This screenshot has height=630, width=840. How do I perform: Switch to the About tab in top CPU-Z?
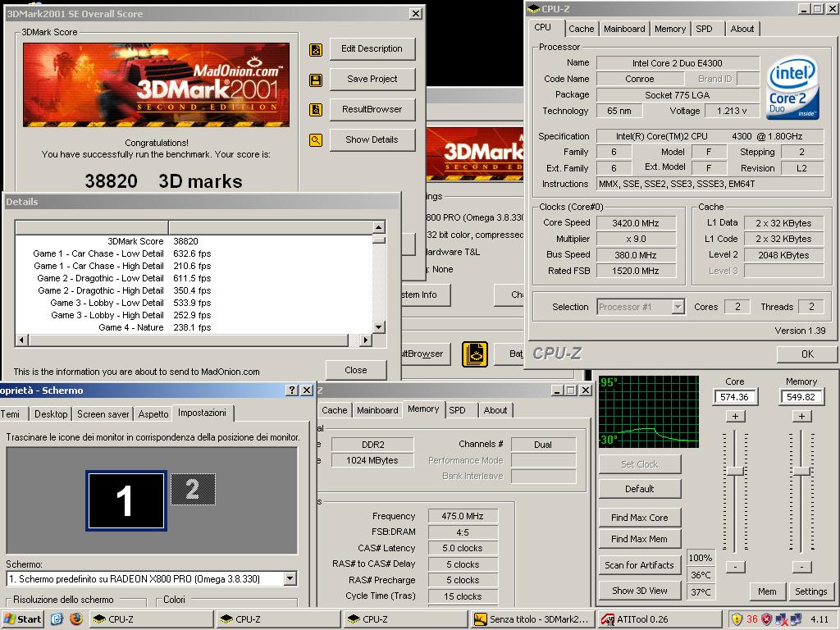point(742,29)
